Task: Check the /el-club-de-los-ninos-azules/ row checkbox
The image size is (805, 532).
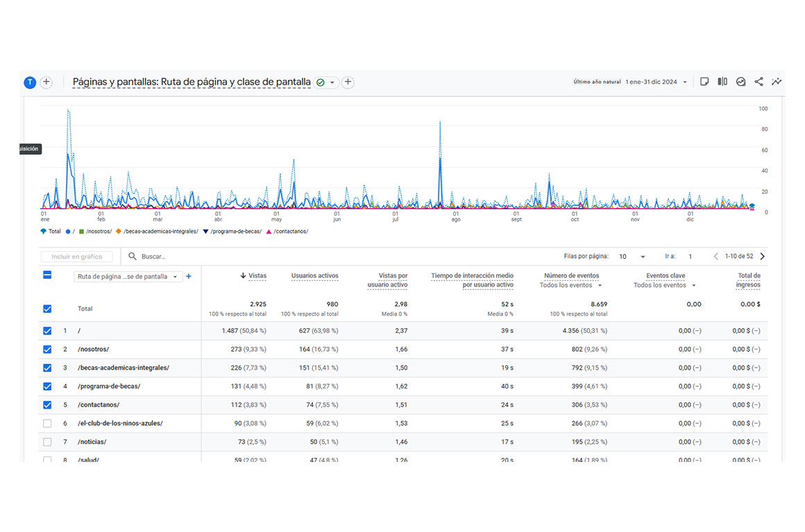Action: click(x=47, y=423)
